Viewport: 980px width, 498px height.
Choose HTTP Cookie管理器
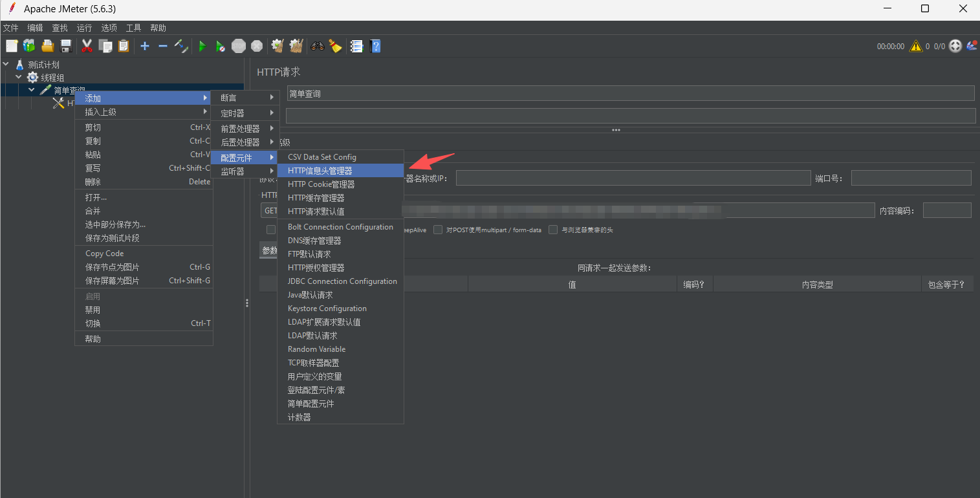[x=340, y=184]
